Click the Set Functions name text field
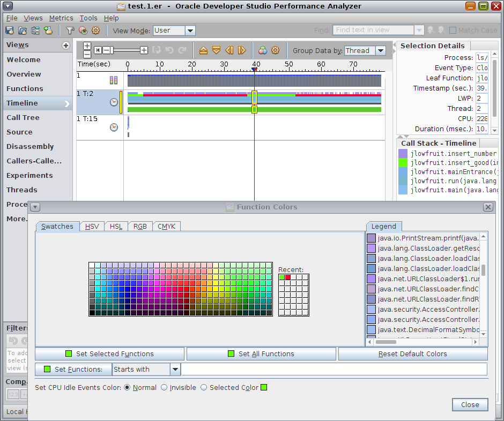The height and width of the screenshot is (421, 504). click(x=334, y=369)
